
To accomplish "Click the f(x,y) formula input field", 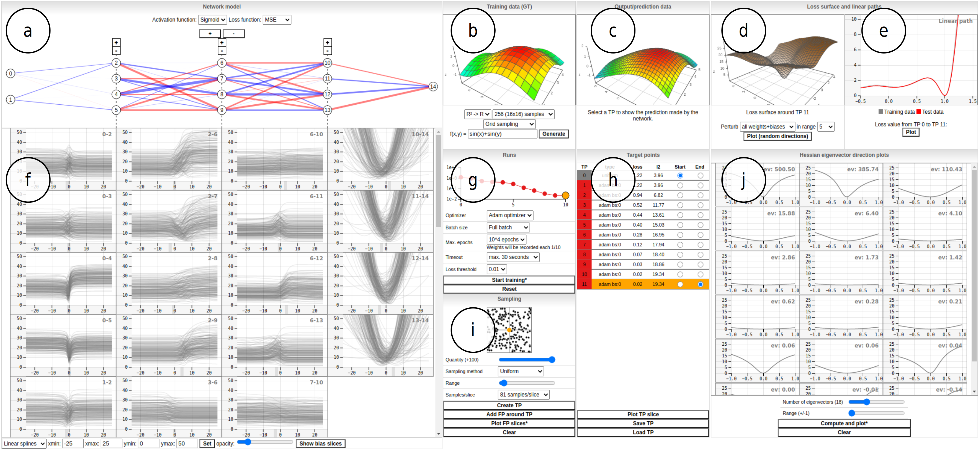I will point(502,134).
